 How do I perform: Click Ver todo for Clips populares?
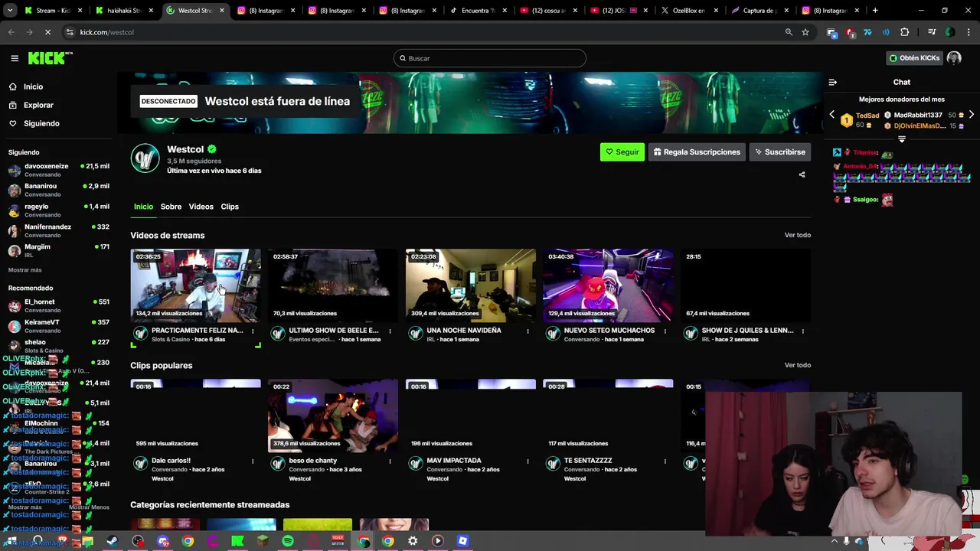[797, 365]
